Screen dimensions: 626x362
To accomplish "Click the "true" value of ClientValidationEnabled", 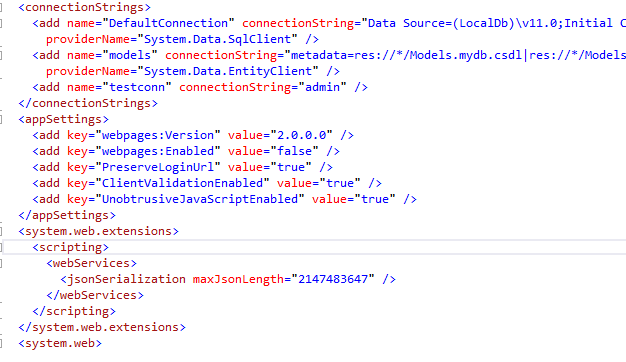I will [340, 183].
